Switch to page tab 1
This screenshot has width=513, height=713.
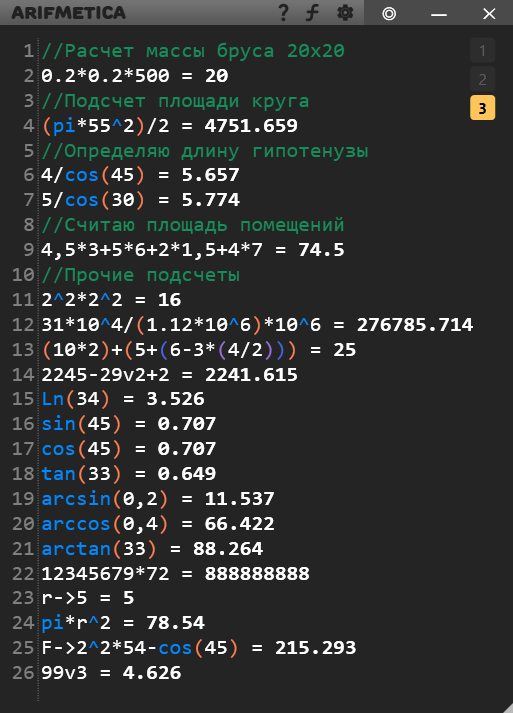[483, 50]
